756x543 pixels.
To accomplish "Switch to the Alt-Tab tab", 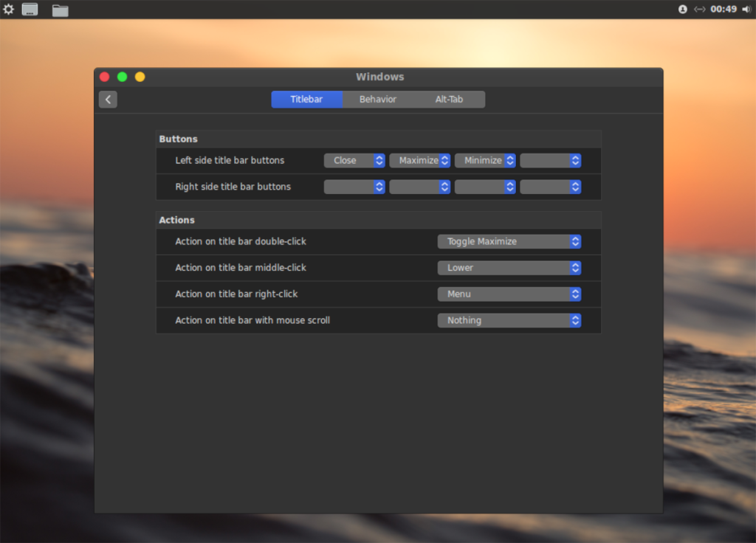I will point(449,99).
